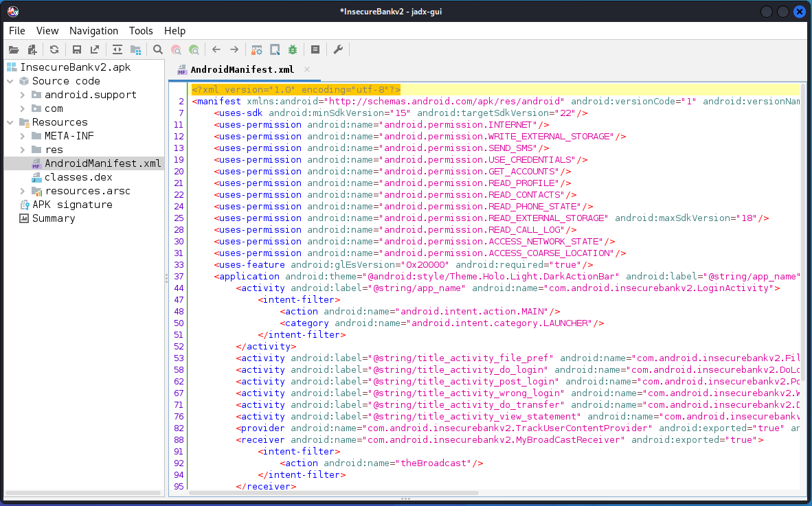Expand the META-INF folder
812x506 pixels.
[22, 136]
